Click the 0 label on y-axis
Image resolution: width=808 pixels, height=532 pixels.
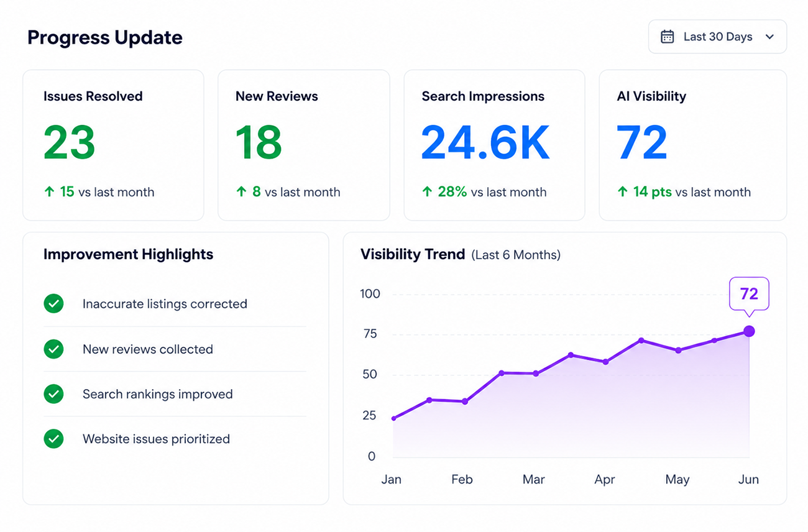point(372,456)
